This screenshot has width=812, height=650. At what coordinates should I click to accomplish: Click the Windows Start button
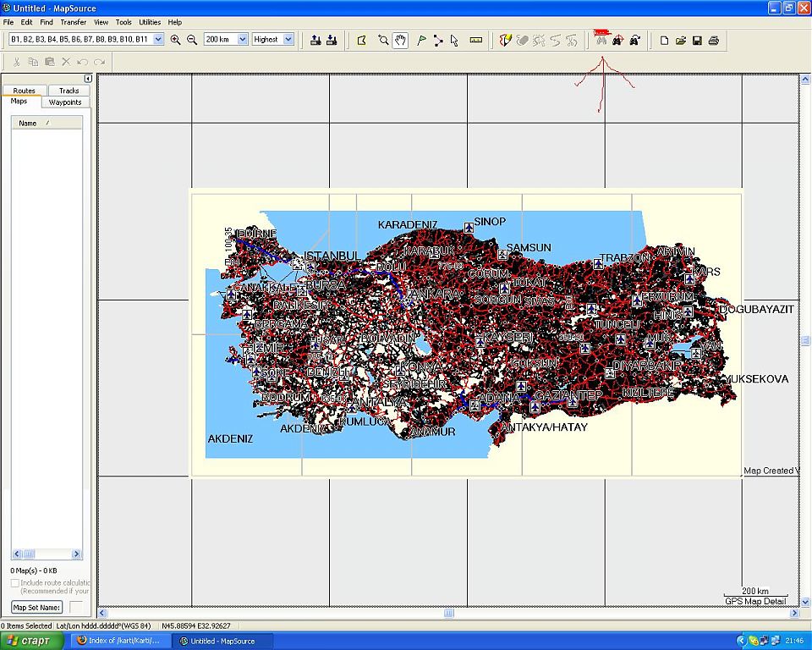tap(31, 641)
